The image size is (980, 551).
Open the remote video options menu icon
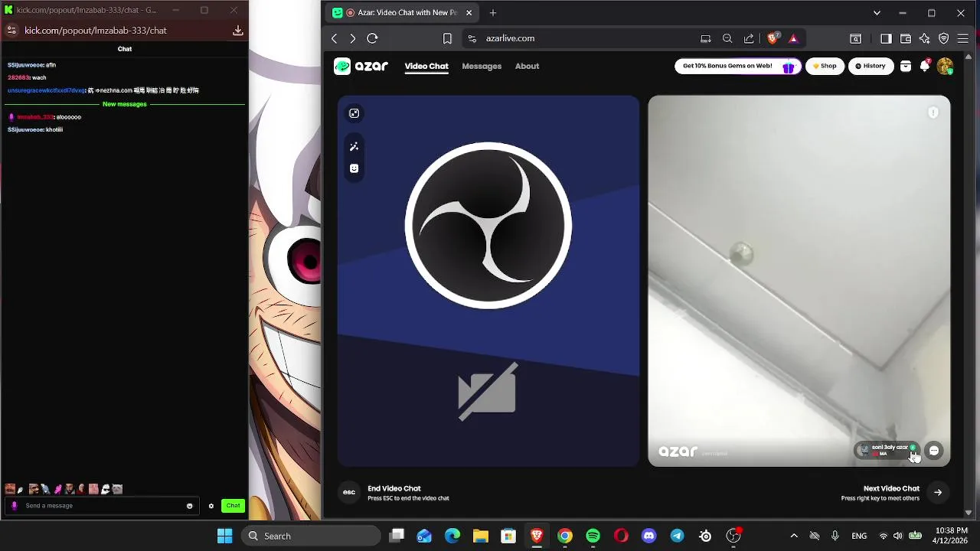click(x=933, y=112)
